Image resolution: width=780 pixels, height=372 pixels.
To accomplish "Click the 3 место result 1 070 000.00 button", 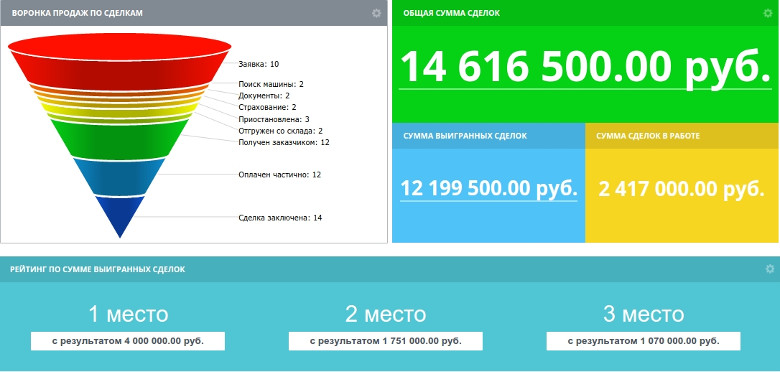I will click(643, 341).
